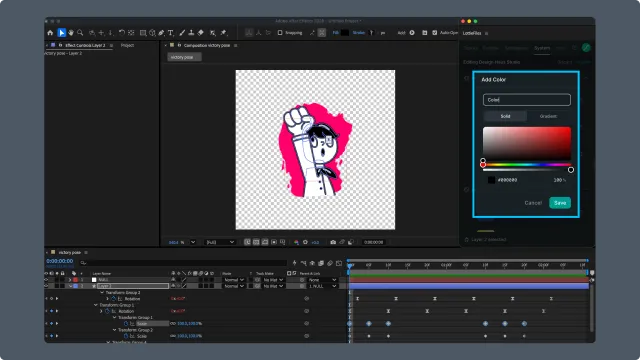640x360 pixels.
Task: Select the Eraser tool
Action: [x=200, y=33]
